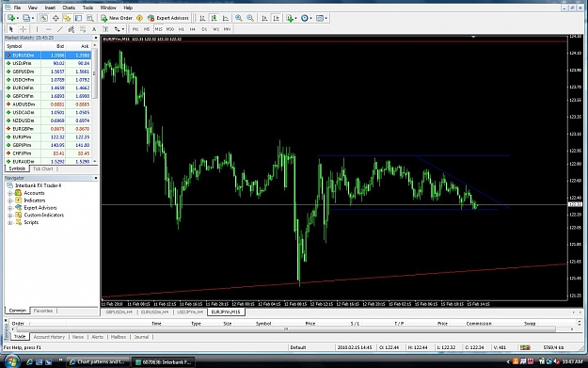This screenshot has width=588, height=368.
Task: Close the Market Watch panel
Action: tap(96, 38)
